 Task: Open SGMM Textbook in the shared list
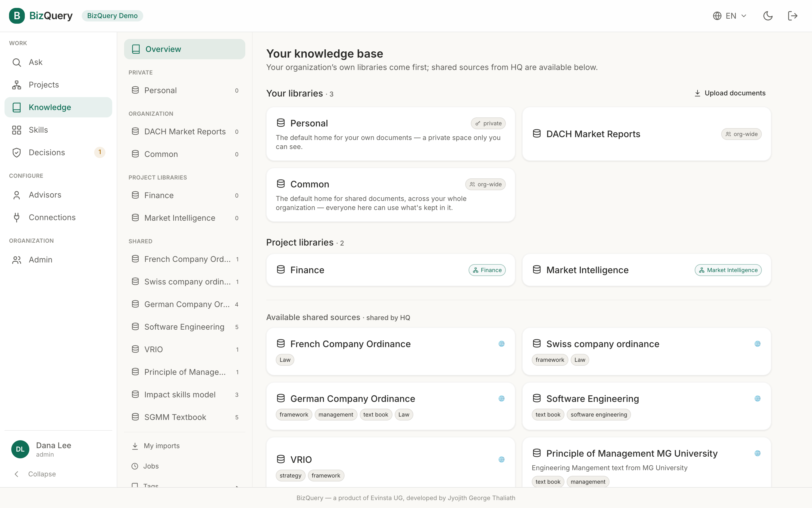pos(185,417)
